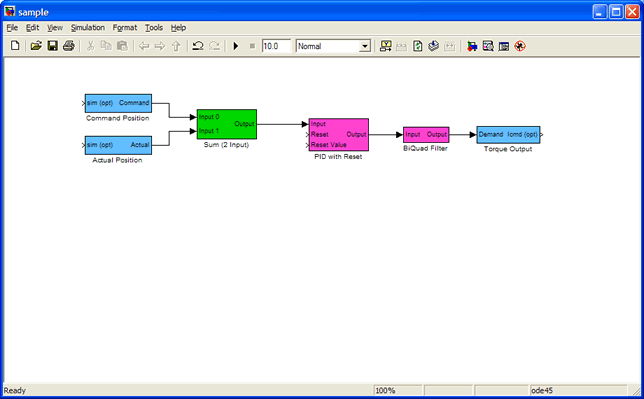Image resolution: width=644 pixels, height=399 pixels.
Task: Expand the Normal simulation mode dropdown
Action: coord(365,46)
